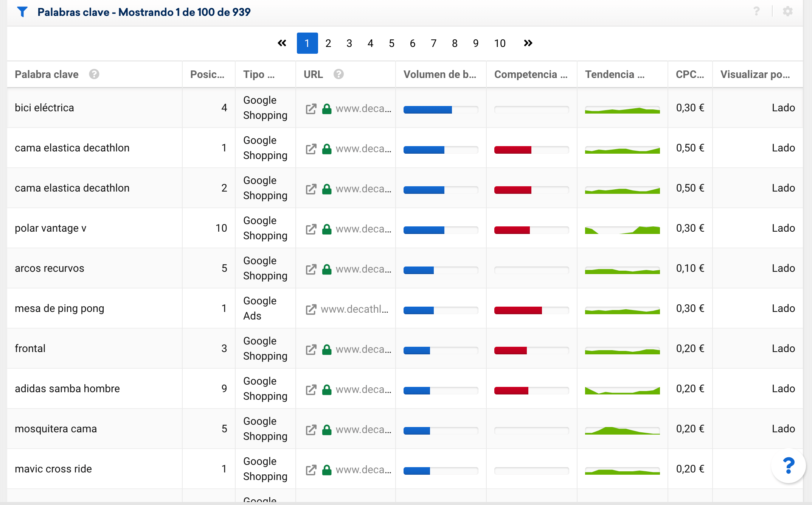This screenshot has height=505, width=812.
Task: Open the floating blue help bubble
Action: coord(789,466)
